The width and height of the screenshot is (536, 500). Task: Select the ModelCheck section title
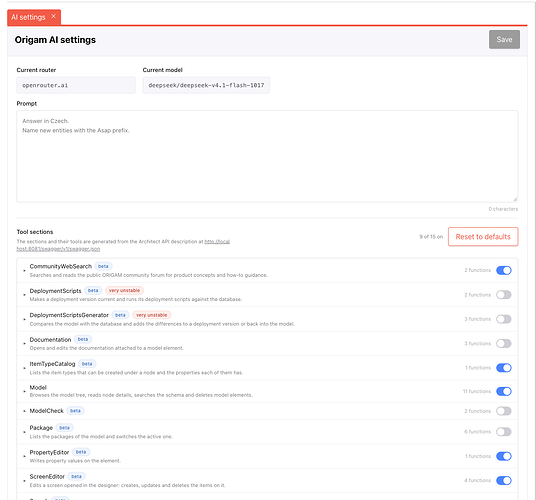coord(46,411)
